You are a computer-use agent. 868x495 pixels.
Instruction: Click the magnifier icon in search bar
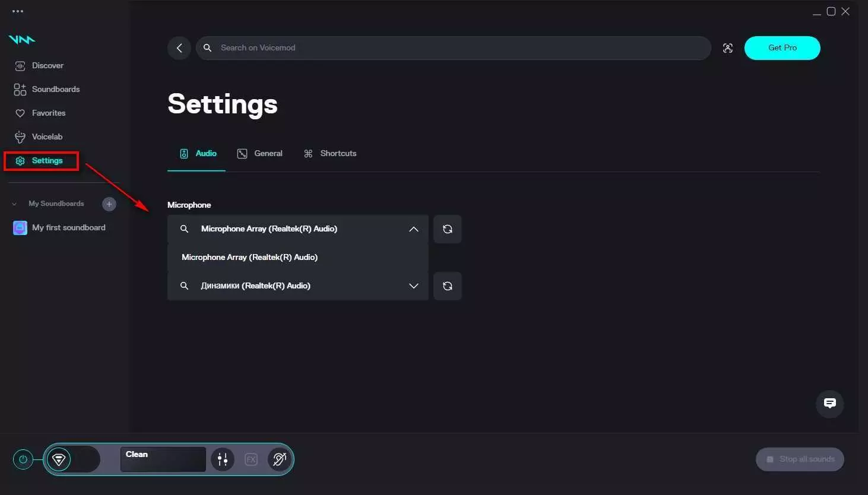point(207,48)
